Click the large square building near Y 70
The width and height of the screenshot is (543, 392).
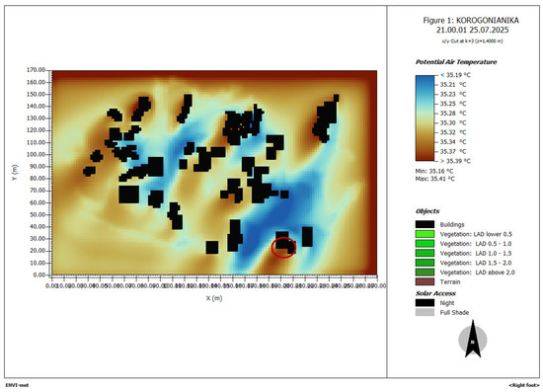128,195
